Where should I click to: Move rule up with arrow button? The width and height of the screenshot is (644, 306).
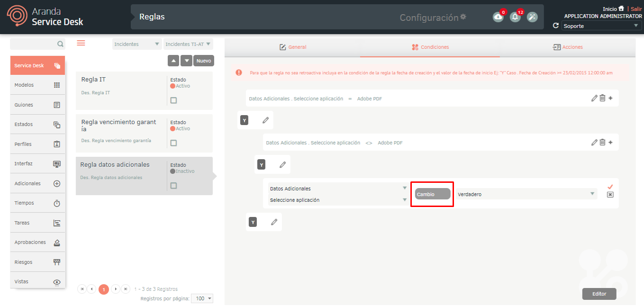(x=173, y=61)
